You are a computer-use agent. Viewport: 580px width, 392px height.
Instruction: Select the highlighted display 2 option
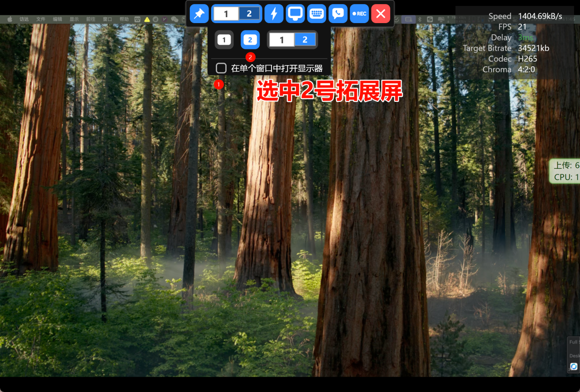pos(250,39)
